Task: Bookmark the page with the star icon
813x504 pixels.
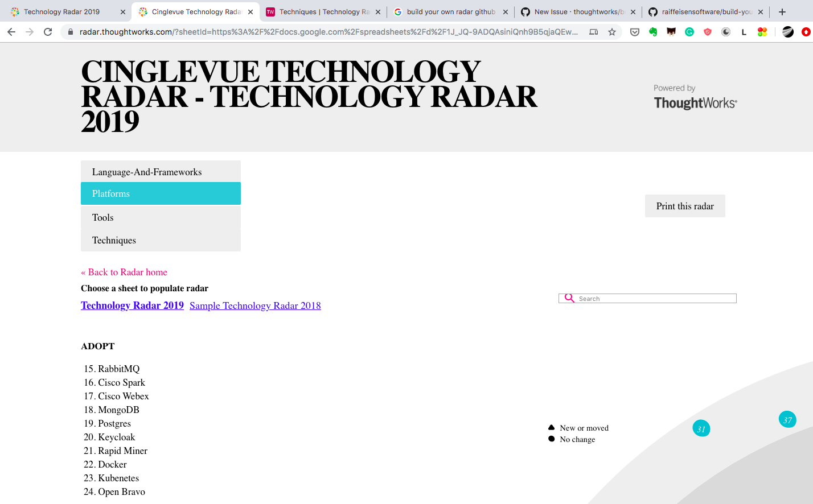Action: pyautogui.click(x=611, y=32)
